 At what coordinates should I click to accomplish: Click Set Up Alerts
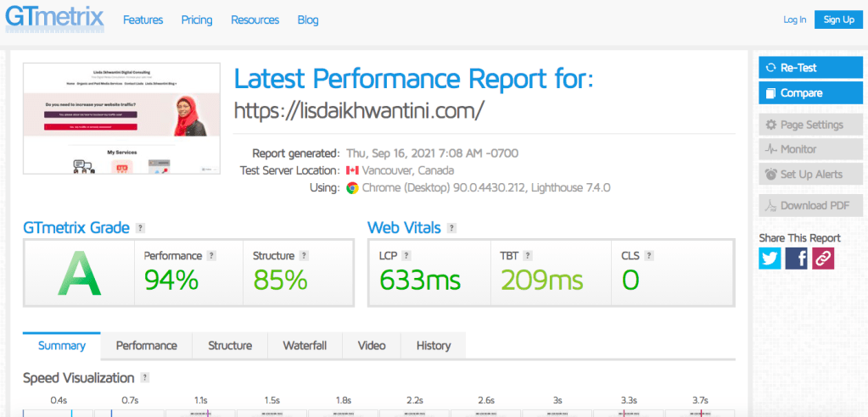810,175
